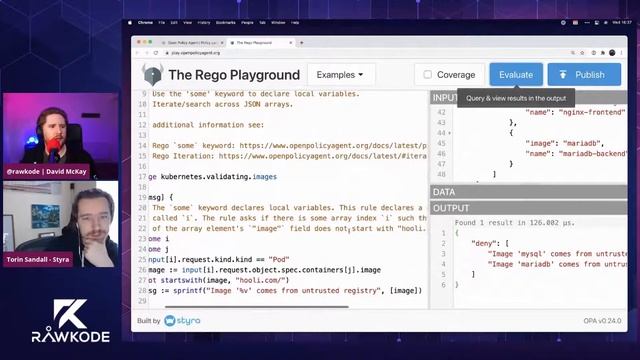
Task: Click the OPA v0.24.0 version label
Action: coord(602,321)
